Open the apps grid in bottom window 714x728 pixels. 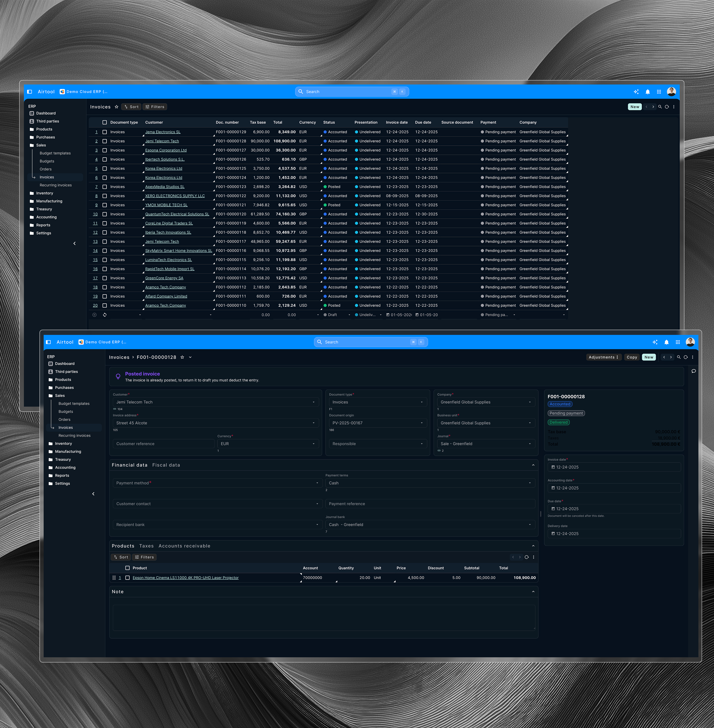(x=678, y=342)
